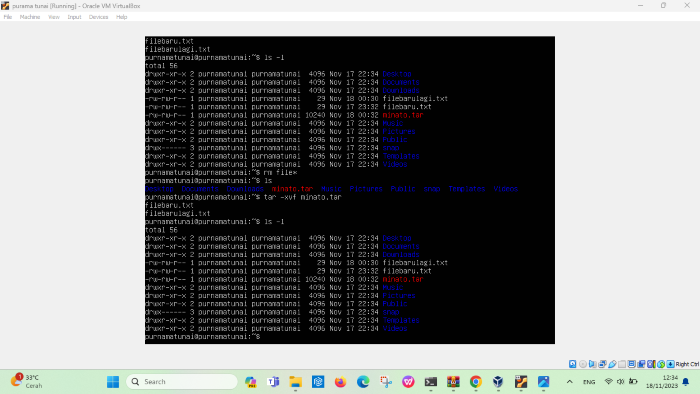
Task: Click the 'rm file*' command line
Action: [x=221, y=173]
